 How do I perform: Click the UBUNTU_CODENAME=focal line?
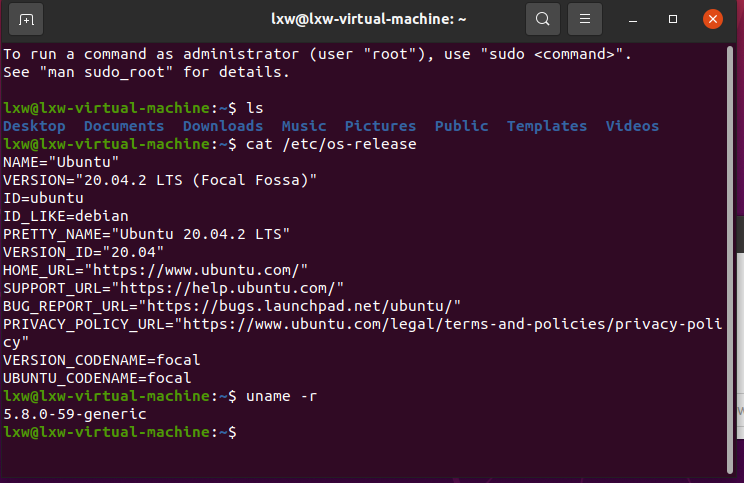pos(97,379)
